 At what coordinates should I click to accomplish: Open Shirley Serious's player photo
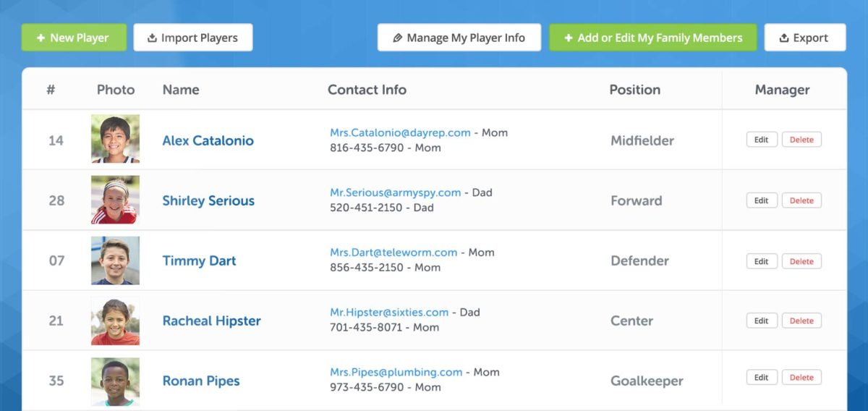(x=115, y=200)
